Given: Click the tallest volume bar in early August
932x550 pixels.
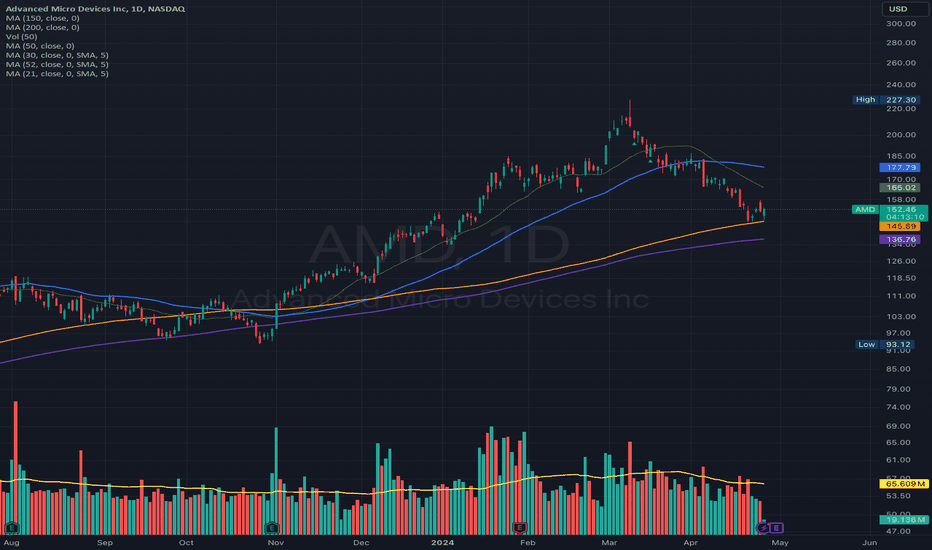Looking at the screenshot, I should point(15,468).
